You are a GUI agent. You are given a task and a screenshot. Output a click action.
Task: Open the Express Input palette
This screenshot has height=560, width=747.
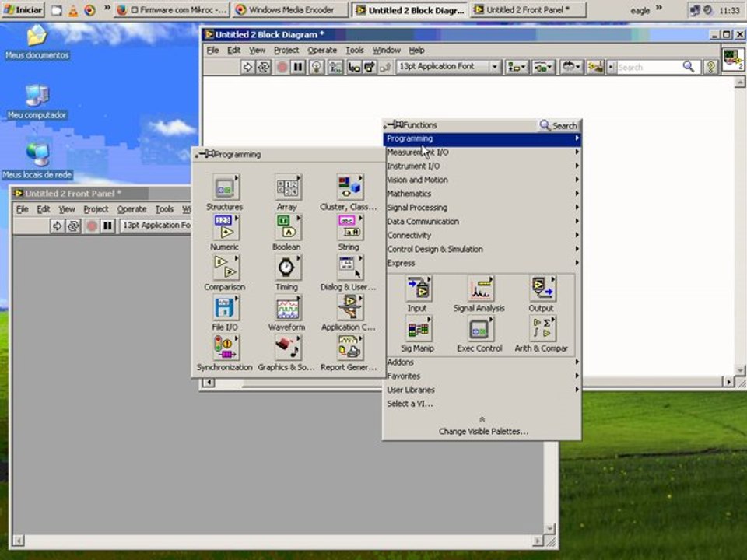[x=419, y=289]
